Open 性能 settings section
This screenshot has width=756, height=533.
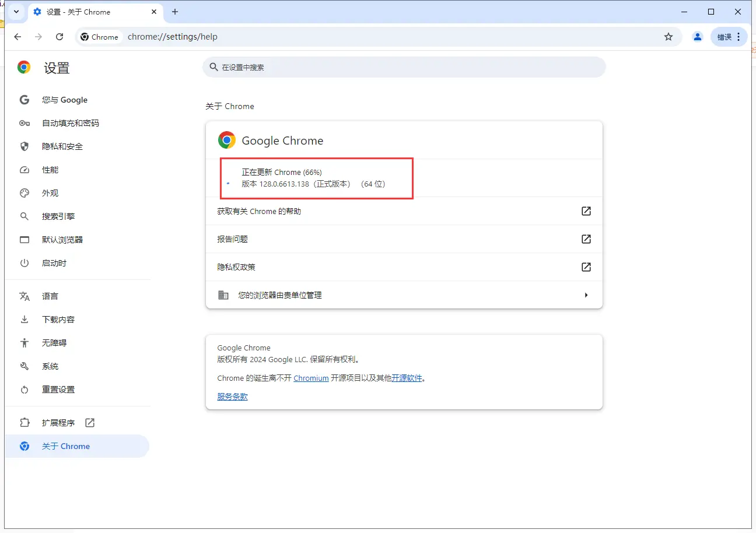(x=77, y=170)
